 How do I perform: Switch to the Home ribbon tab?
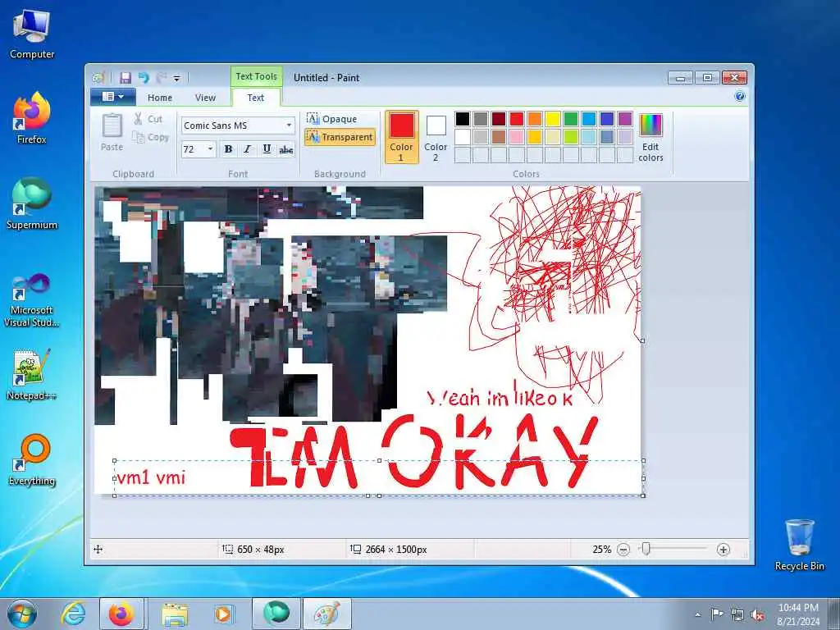coord(160,98)
